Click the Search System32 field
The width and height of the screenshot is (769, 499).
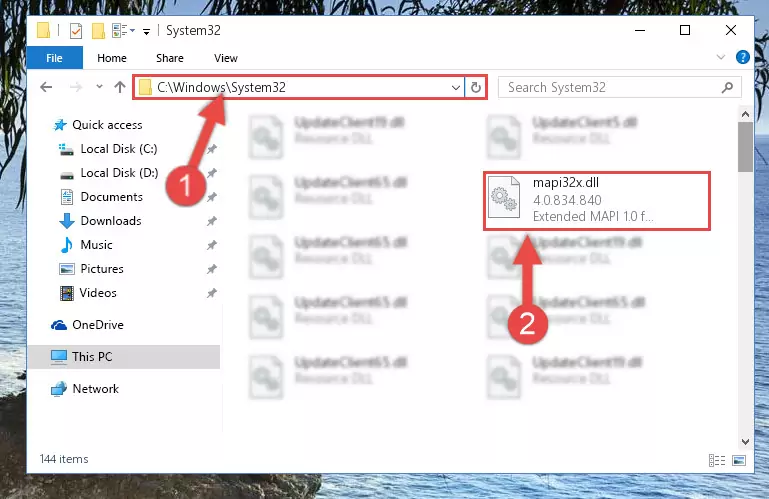click(619, 87)
